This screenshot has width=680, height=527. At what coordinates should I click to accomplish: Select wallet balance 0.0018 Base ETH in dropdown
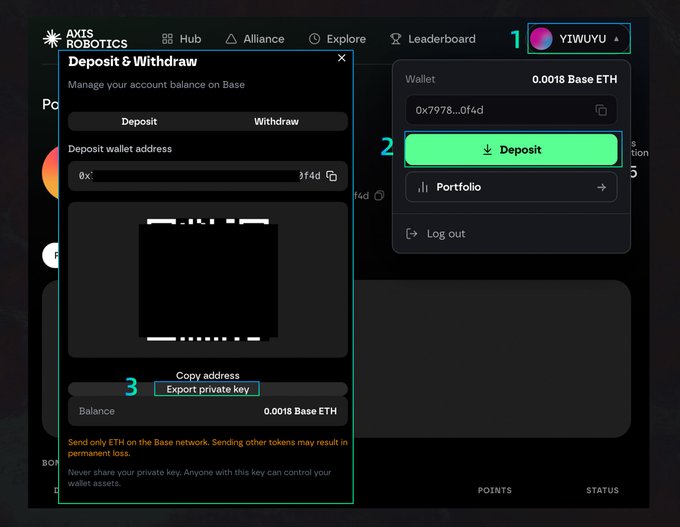[x=575, y=79]
